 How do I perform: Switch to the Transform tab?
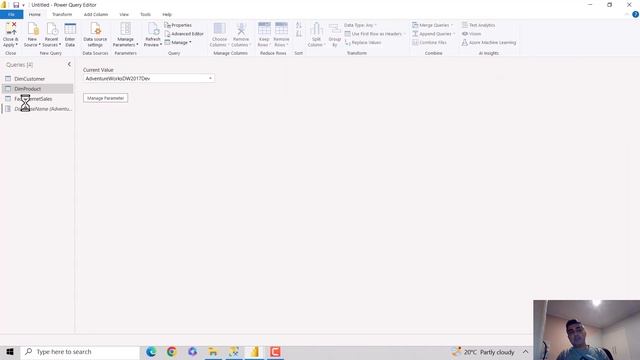[62, 15]
